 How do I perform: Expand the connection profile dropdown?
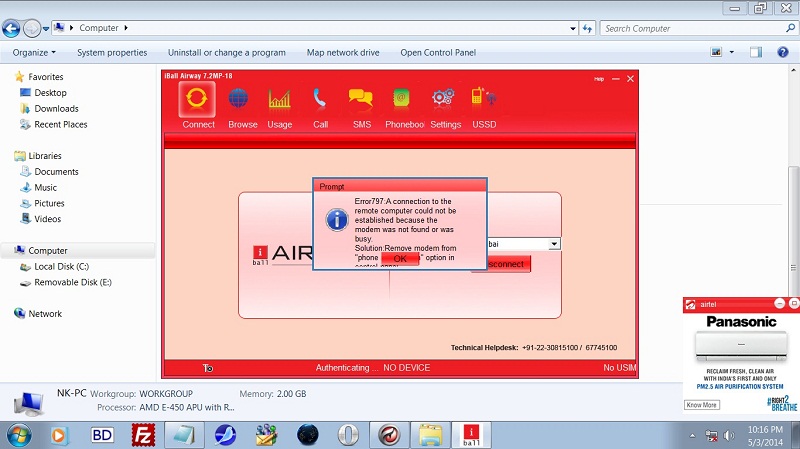(x=554, y=243)
